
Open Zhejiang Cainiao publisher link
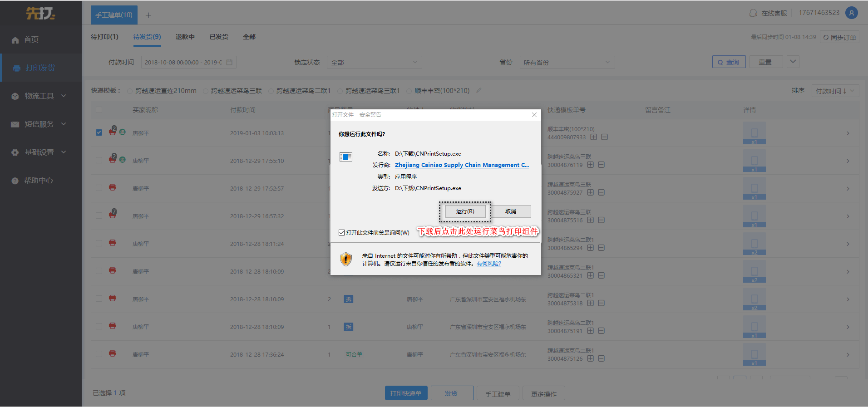pos(462,165)
